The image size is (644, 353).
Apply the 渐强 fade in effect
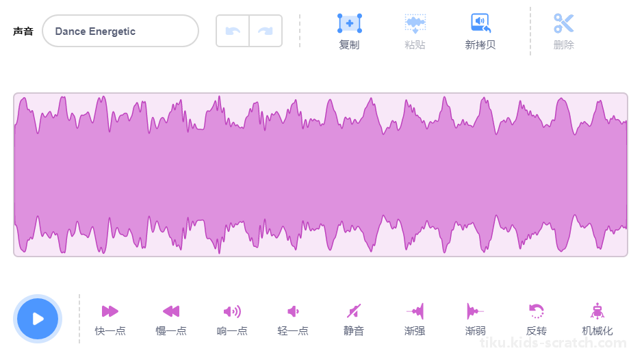click(x=415, y=311)
